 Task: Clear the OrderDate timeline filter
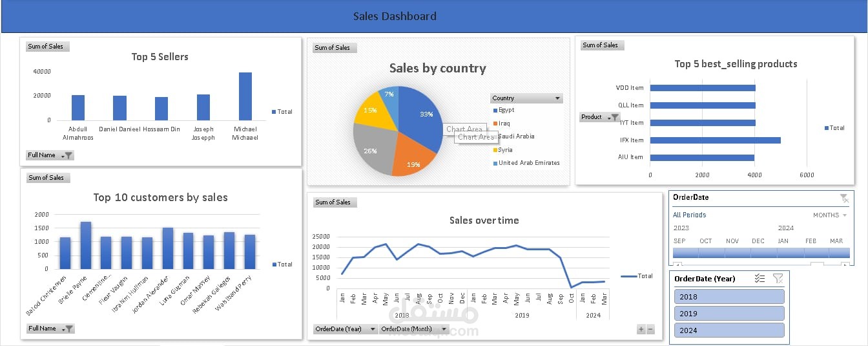[x=843, y=198]
